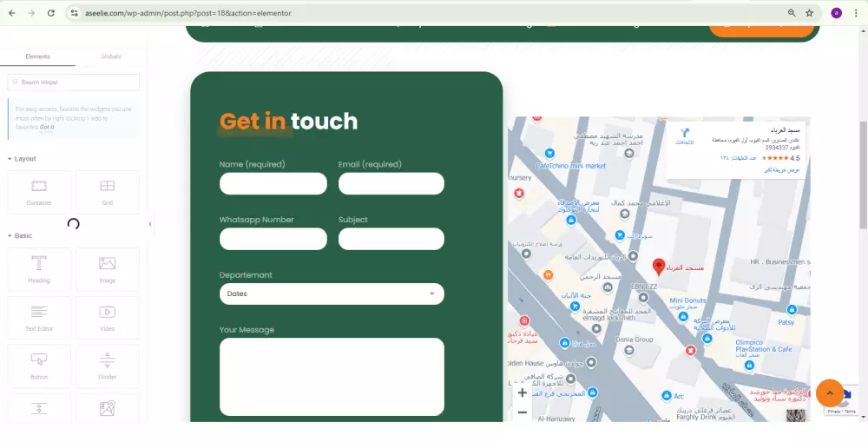This screenshot has height=442, width=868.
Task: Click the browser address bar URL
Action: tap(188, 13)
